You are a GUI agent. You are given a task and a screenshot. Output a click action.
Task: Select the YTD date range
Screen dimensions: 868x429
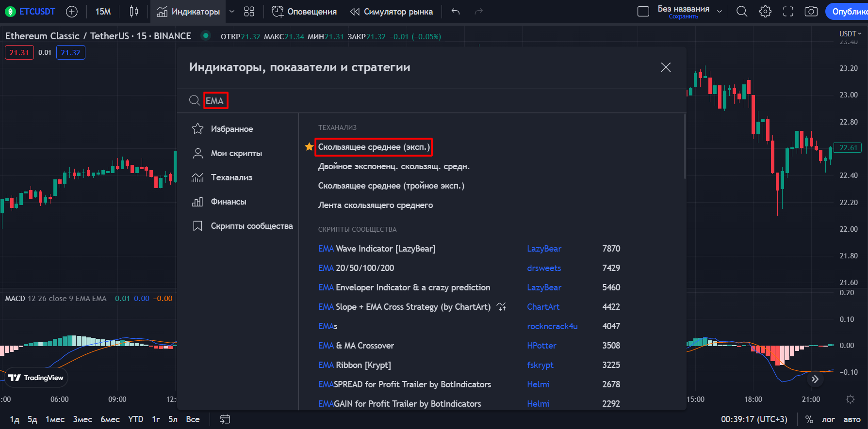(x=136, y=419)
